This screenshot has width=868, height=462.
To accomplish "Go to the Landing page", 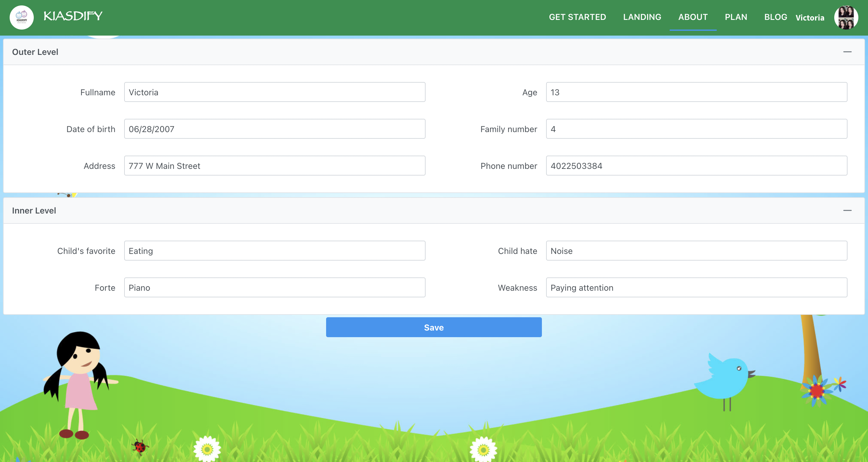I will [x=642, y=17].
